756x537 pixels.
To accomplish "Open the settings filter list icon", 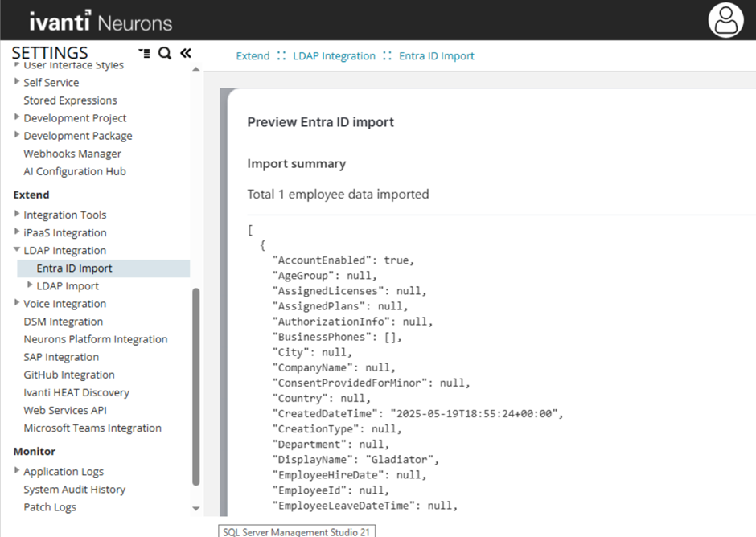I will pos(146,52).
